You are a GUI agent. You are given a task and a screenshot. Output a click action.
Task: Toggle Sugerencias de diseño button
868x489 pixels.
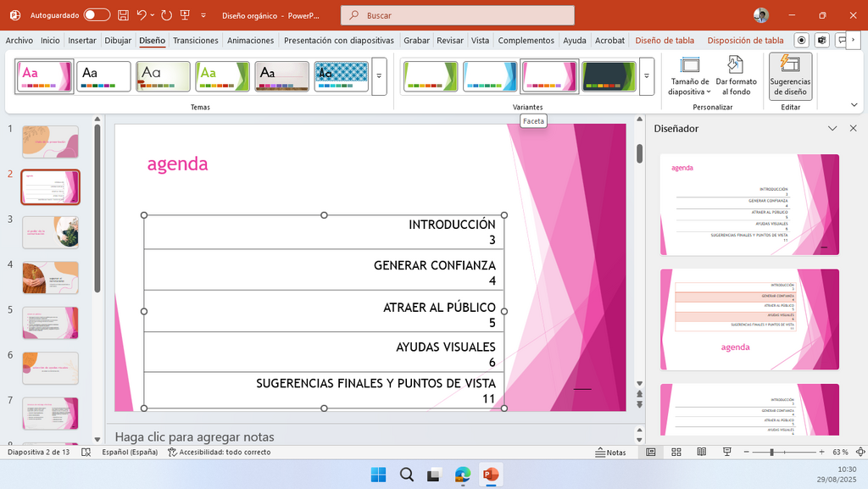[x=790, y=76]
